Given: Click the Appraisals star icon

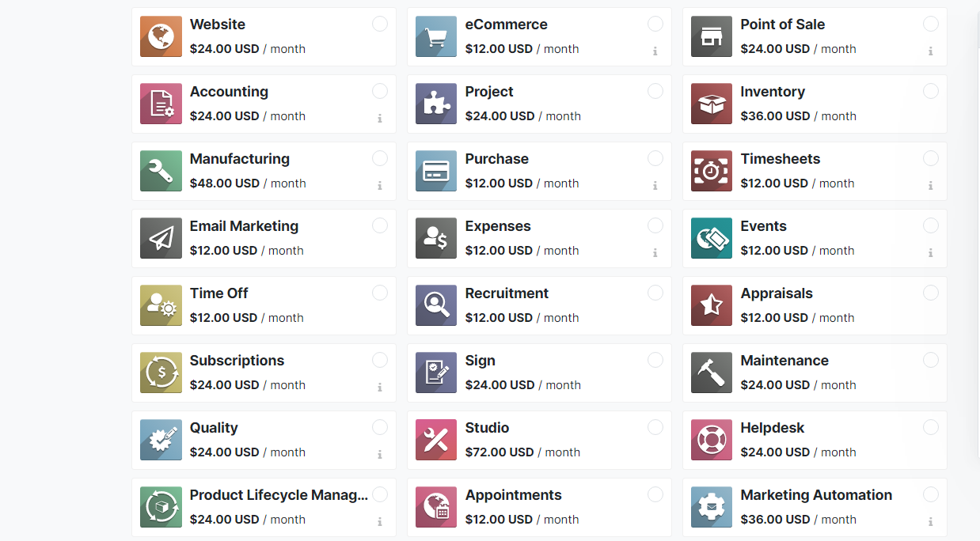Looking at the screenshot, I should (712, 305).
